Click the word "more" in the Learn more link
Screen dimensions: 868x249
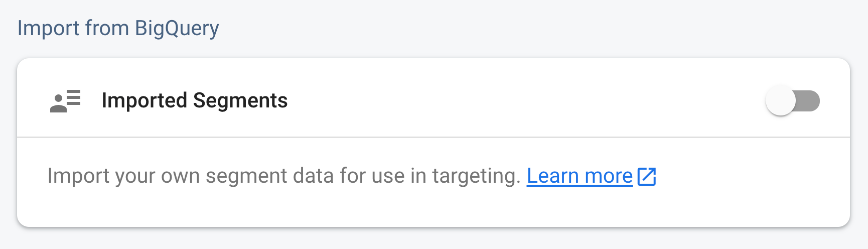[609, 176]
